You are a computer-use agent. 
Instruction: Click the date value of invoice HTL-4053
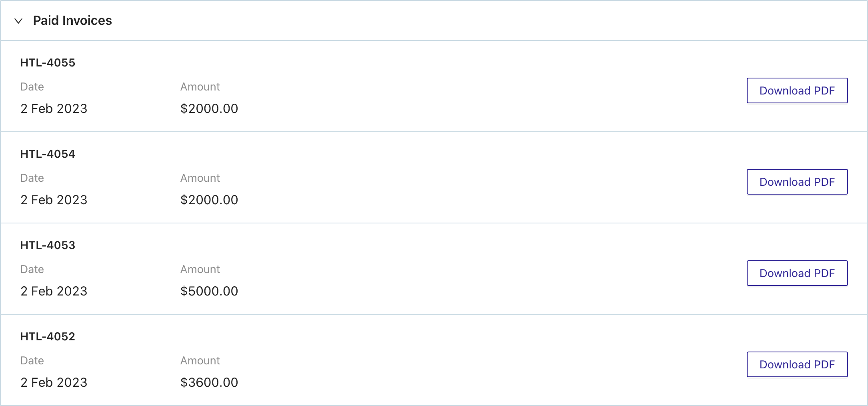click(x=54, y=291)
